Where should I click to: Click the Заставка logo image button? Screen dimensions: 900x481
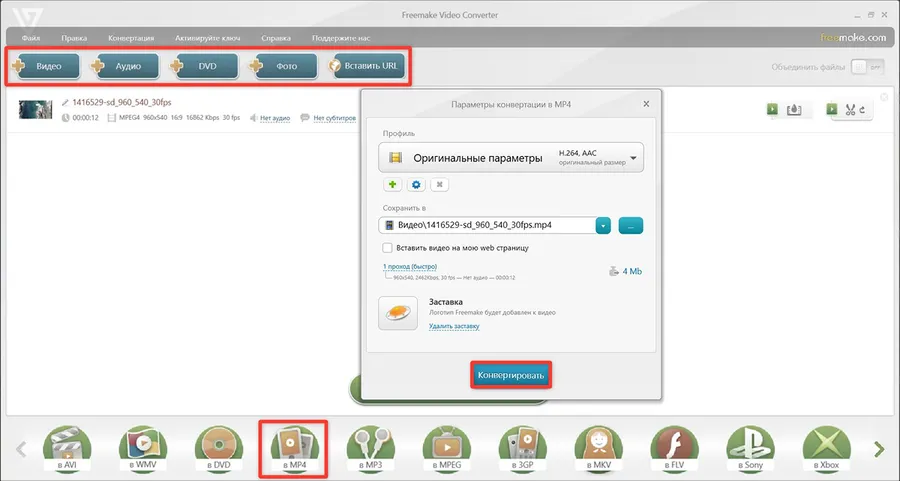click(398, 313)
